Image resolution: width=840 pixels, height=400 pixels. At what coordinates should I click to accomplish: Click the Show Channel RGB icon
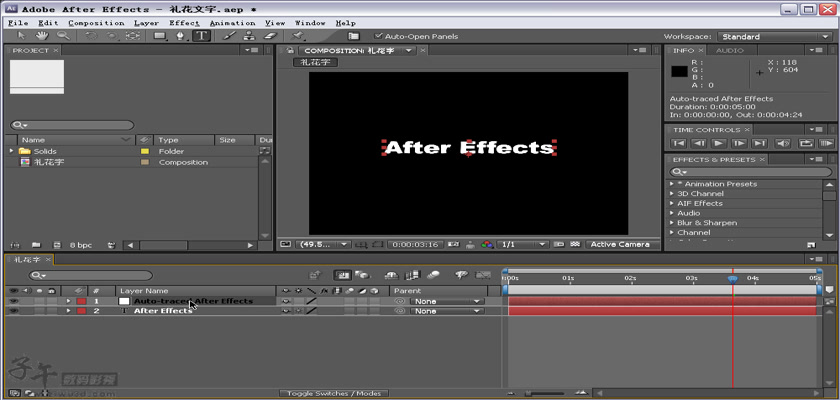coord(486,244)
